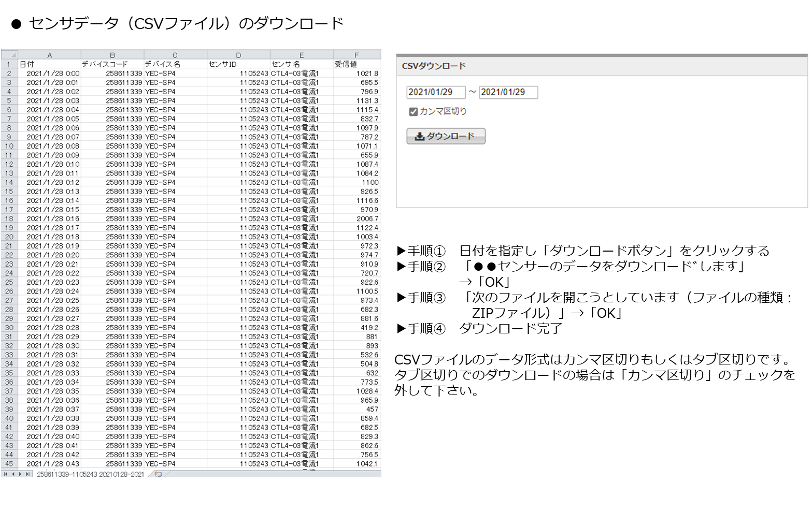812x512 pixels.
Task: Select column header D
Action: click(238, 55)
